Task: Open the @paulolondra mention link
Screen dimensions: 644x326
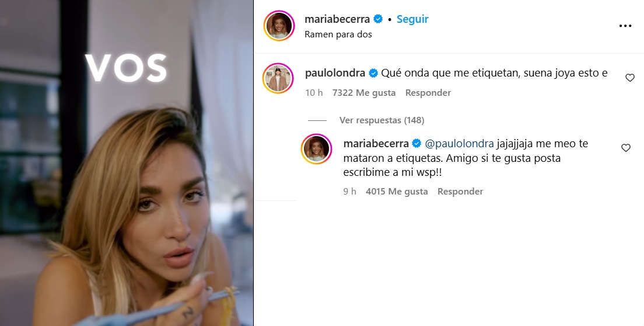Action: [459, 144]
